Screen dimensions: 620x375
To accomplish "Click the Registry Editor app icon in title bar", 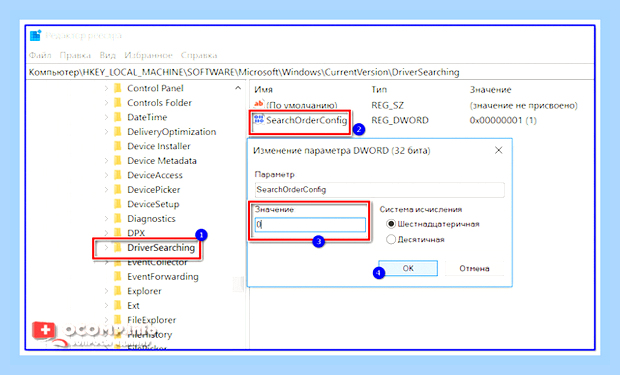I will pyautogui.click(x=36, y=35).
